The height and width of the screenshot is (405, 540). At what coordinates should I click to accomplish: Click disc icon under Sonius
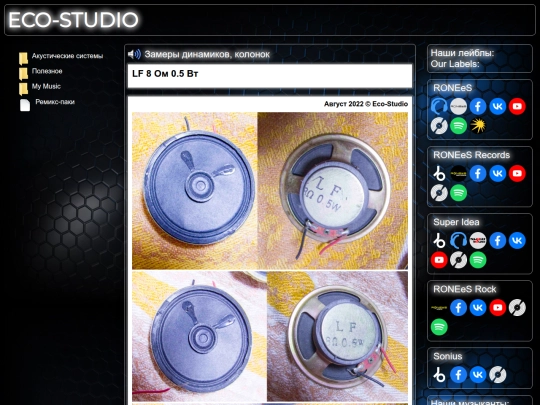tap(498, 375)
